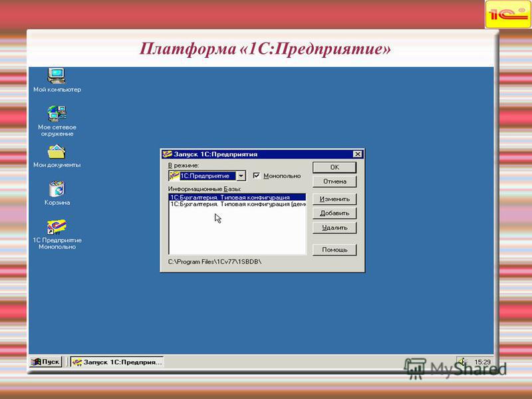Click the 15:29 clock in the tray

[482, 362]
